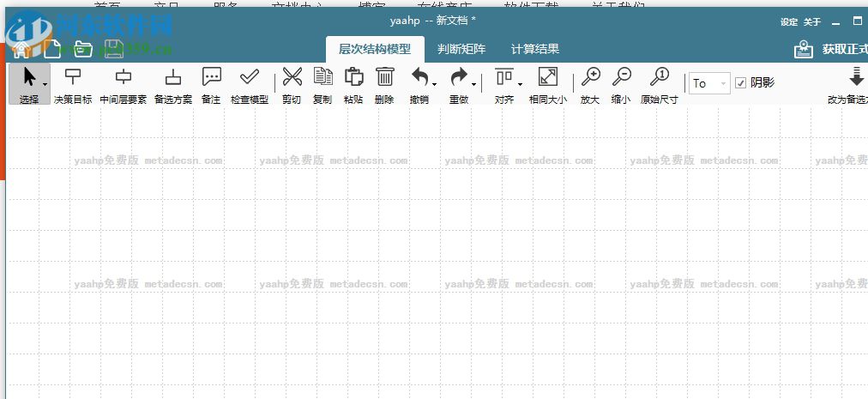
Task: Zoom out with 缩小
Action: (621, 84)
